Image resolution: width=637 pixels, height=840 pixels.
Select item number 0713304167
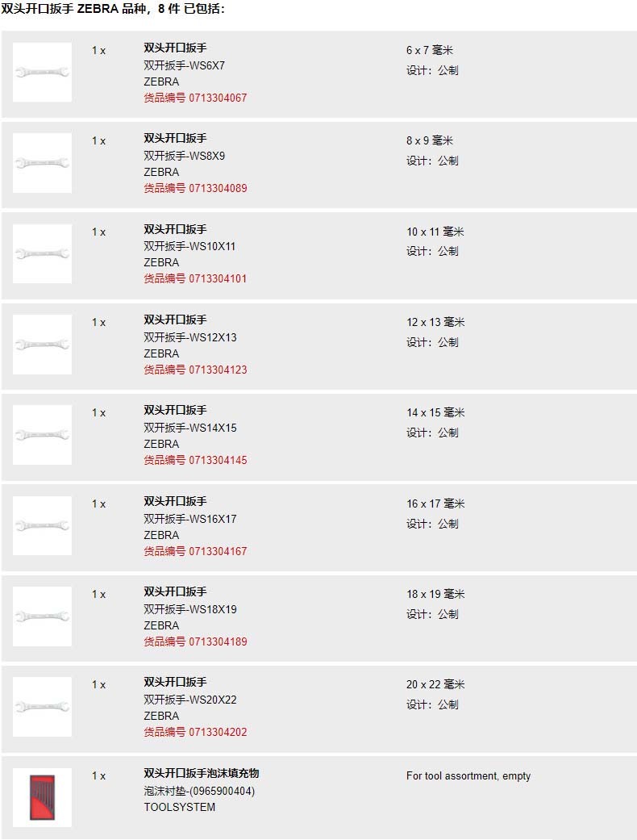[195, 551]
